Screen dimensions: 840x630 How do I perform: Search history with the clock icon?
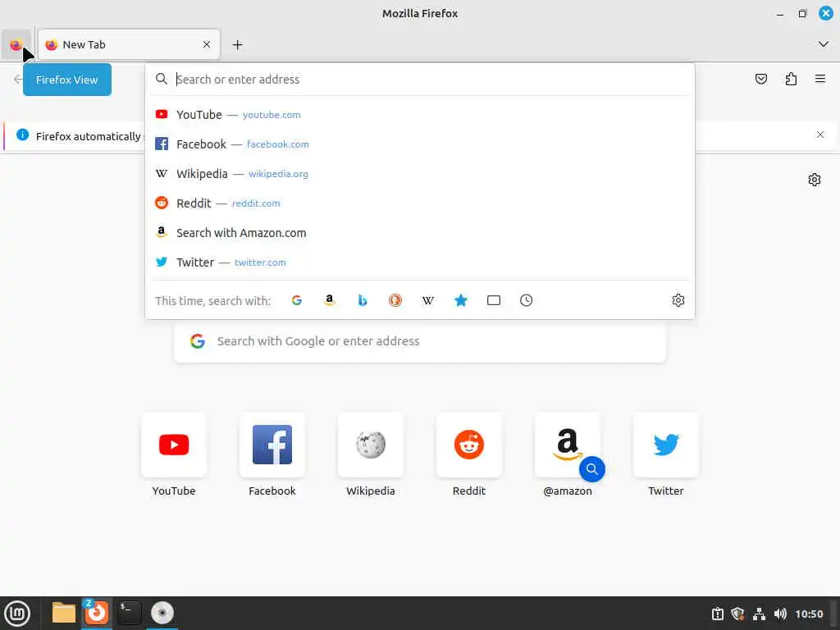click(x=526, y=300)
